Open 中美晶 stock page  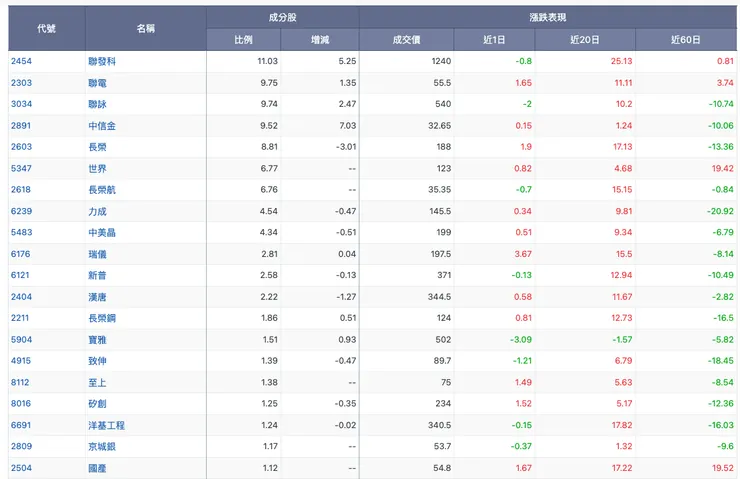pyautogui.click(x=102, y=233)
